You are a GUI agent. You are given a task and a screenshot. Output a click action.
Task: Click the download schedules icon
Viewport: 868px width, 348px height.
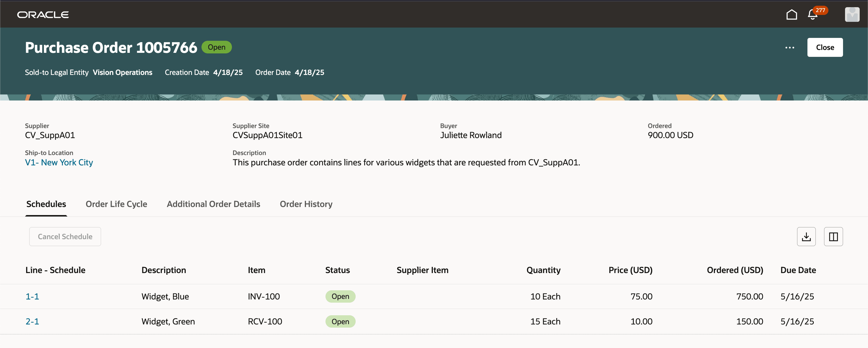click(806, 236)
